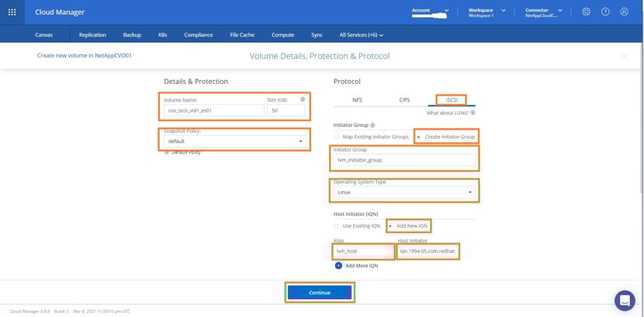Image resolution: width=644 pixels, height=317 pixels.
Task: Open the Replication menu item
Action: (92, 35)
